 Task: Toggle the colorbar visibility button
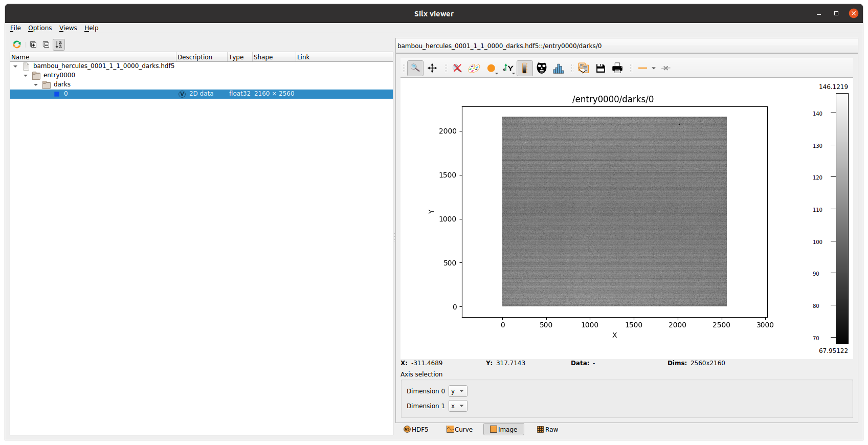(x=525, y=68)
